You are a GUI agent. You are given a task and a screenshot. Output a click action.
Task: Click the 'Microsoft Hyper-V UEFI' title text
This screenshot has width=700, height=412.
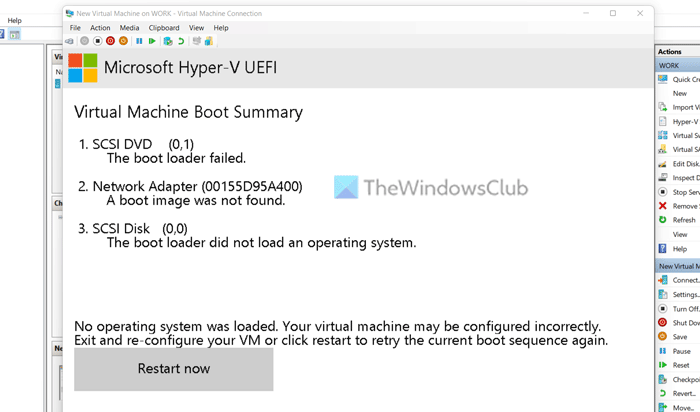coord(191,68)
